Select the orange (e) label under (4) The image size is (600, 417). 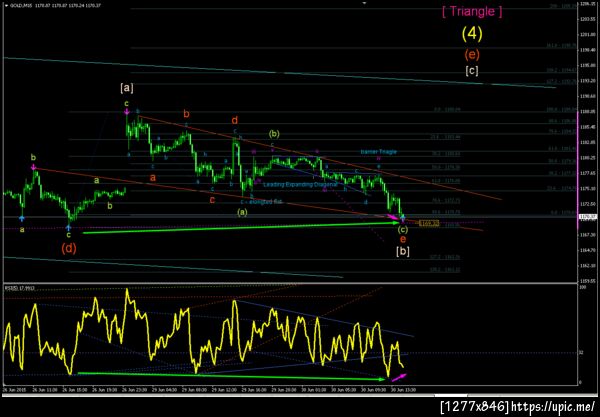coord(472,54)
